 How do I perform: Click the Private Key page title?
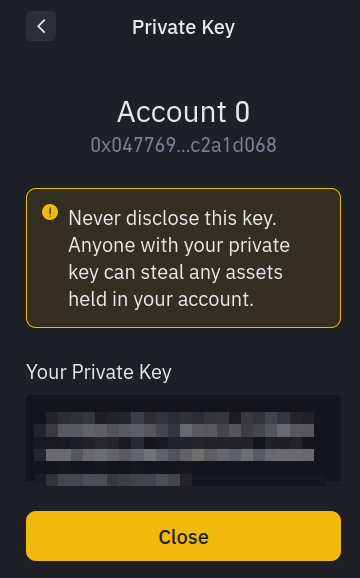pos(184,27)
